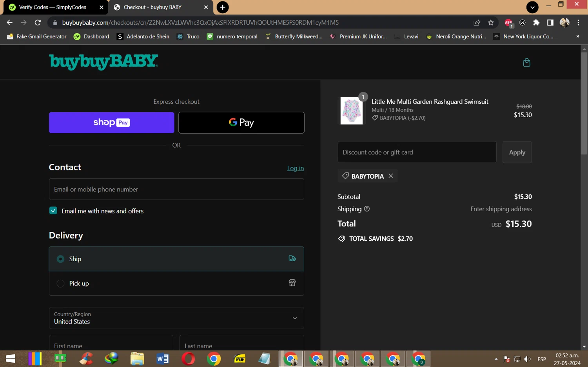Image resolution: width=588 pixels, height=367 pixels.
Task: Go back with the browser back arrow
Action: point(10,23)
